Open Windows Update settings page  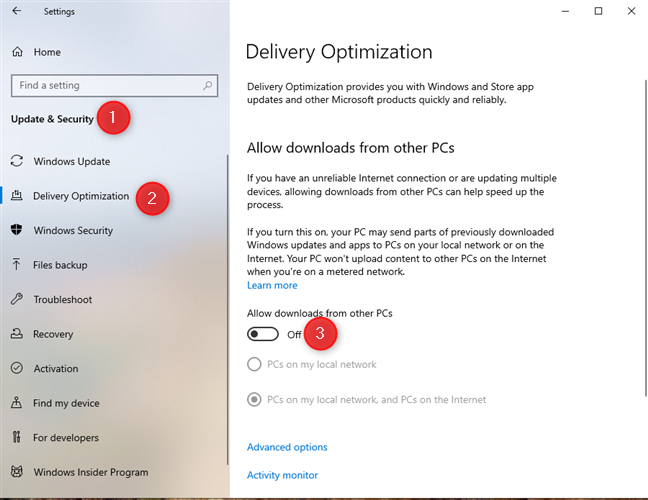72,161
